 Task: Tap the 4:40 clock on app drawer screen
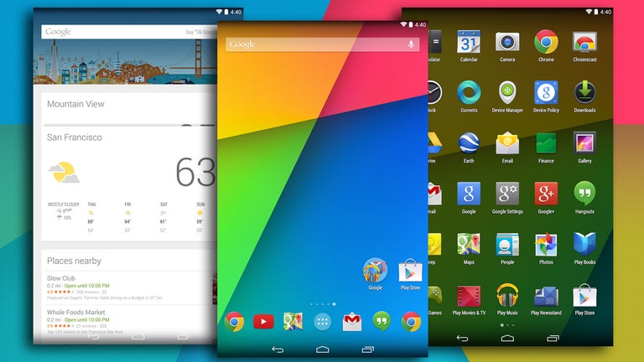point(605,12)
